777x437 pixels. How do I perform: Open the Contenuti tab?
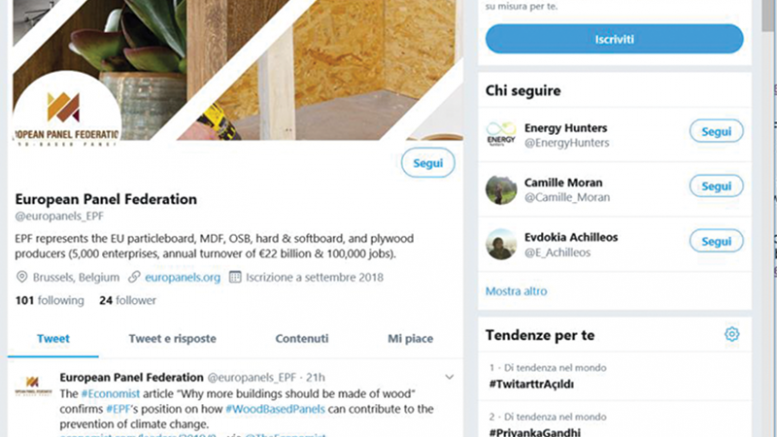tap(302, 338)
